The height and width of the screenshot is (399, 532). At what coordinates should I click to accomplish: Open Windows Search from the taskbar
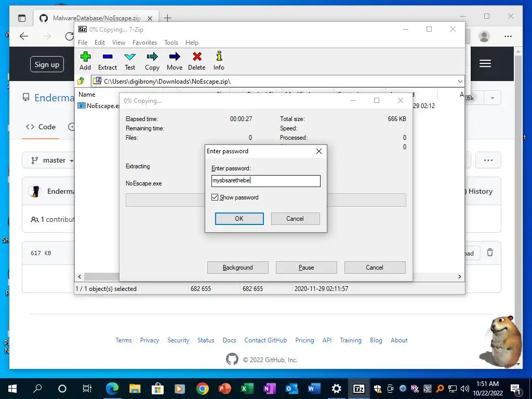click(37, 389)
